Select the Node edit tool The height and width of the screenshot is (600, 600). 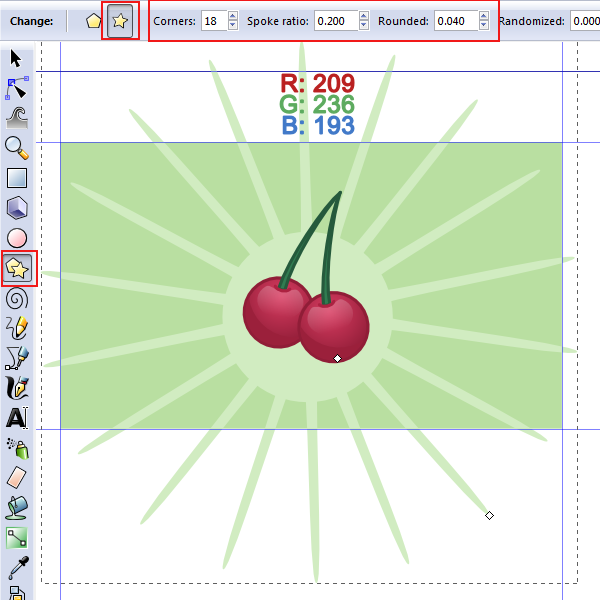tap(17, 88)
